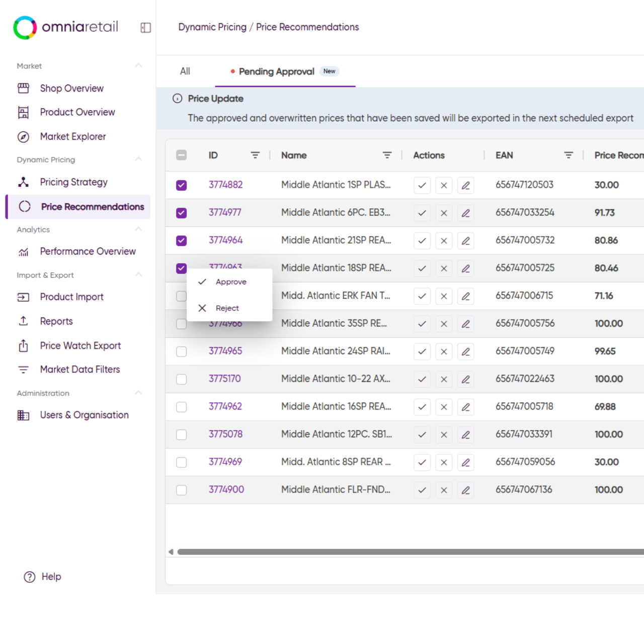Viewport: 644px width, 644px height.
Task: Check the row 3774965 checkbox
Action: [x=182, y=351]
